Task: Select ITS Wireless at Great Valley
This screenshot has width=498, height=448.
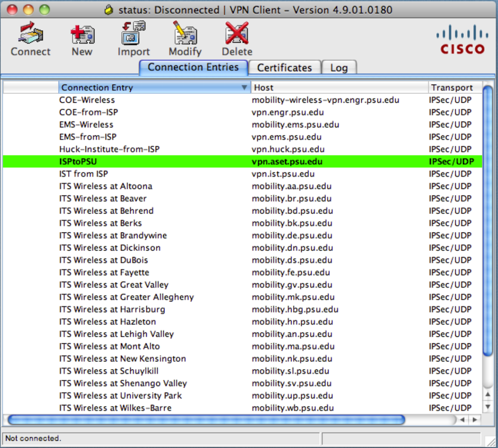Action: [x=242, y=285]
